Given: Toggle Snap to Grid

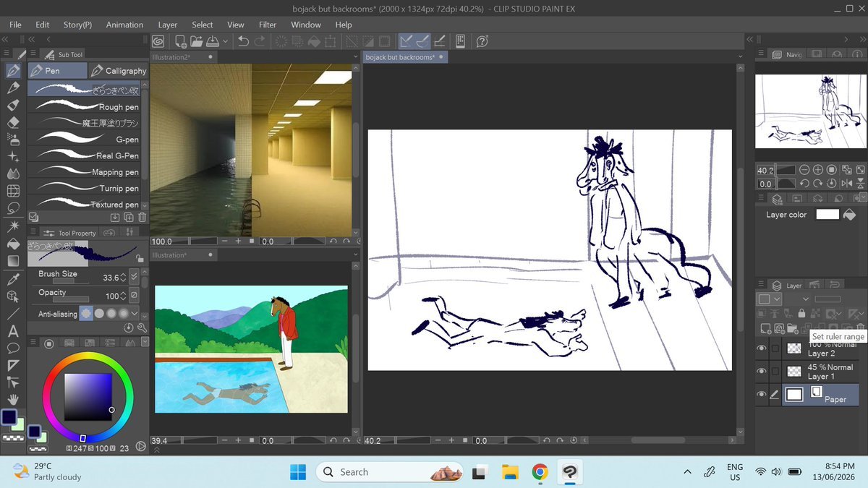Looking at the screenshot, I should pos(441,41).
